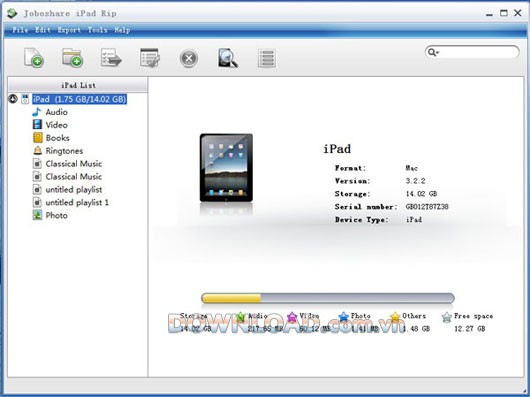Open the playlist edit toolbar icon

[150, 58]
